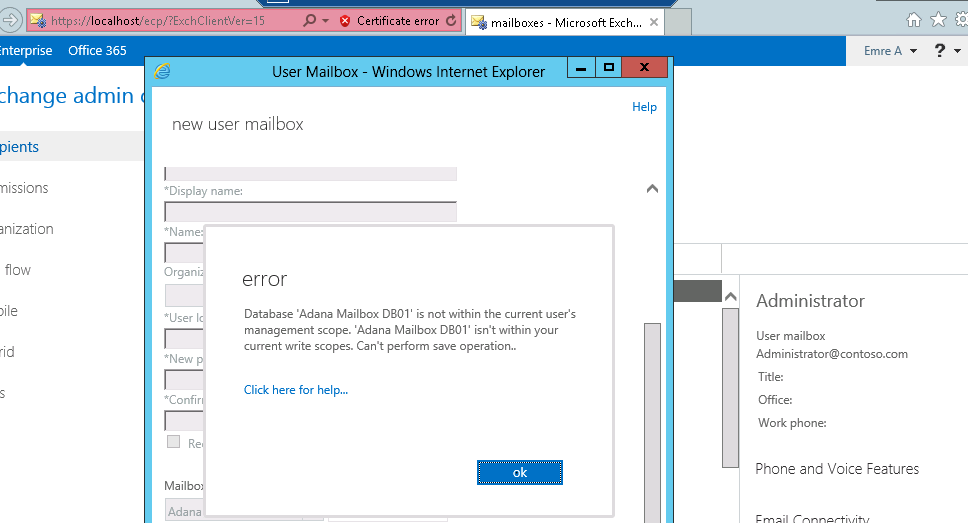The height and width of the screenshot is (523, 968).
Task: Click the browser forward arrow button
Action: click(x=9, y=20)
